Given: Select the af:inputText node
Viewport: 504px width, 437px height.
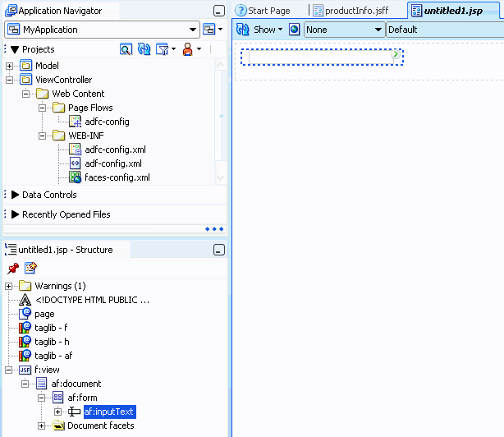Looking at the screenshot, I should [110, 412].
